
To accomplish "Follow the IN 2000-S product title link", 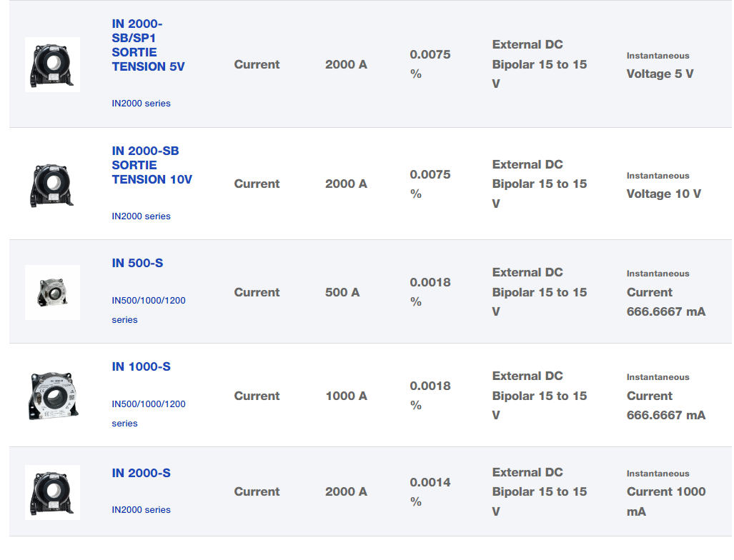I will 141,473.
